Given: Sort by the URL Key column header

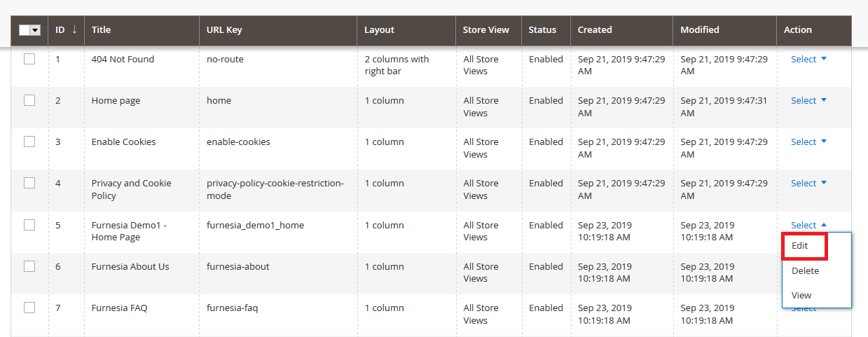Looking at the screenshot, I should 224,30.
